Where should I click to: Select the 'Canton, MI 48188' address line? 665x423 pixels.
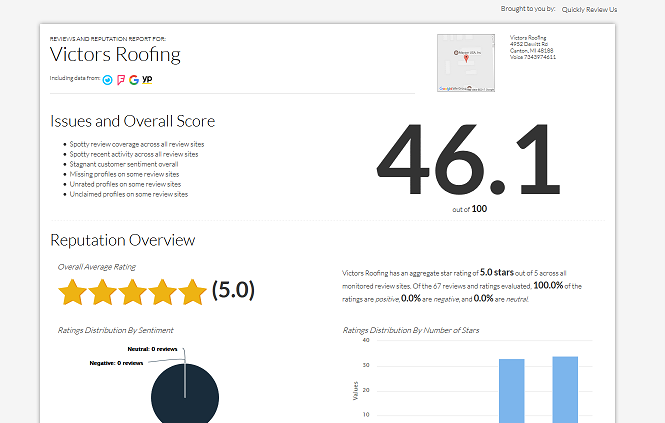[531, 50]
